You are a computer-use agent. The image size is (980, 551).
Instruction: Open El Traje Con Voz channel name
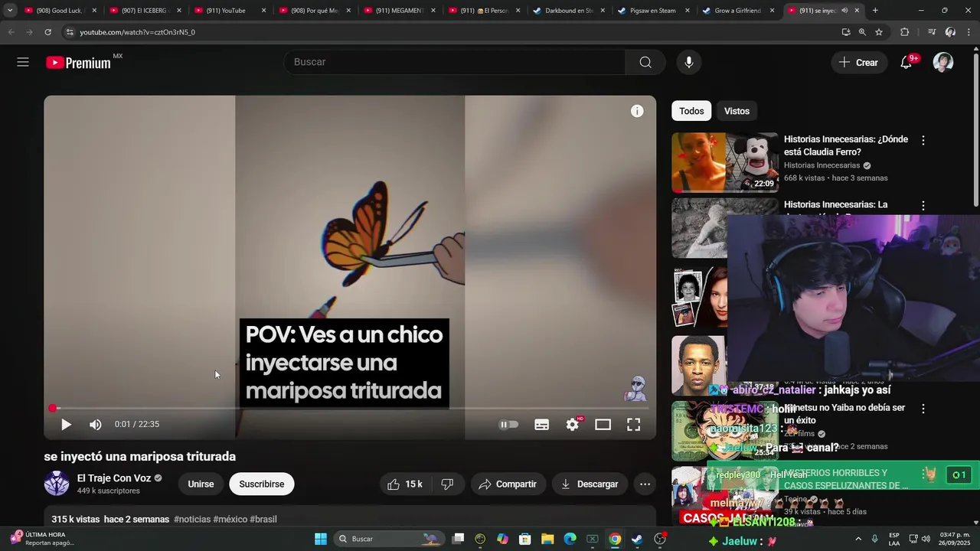point(114,478)
